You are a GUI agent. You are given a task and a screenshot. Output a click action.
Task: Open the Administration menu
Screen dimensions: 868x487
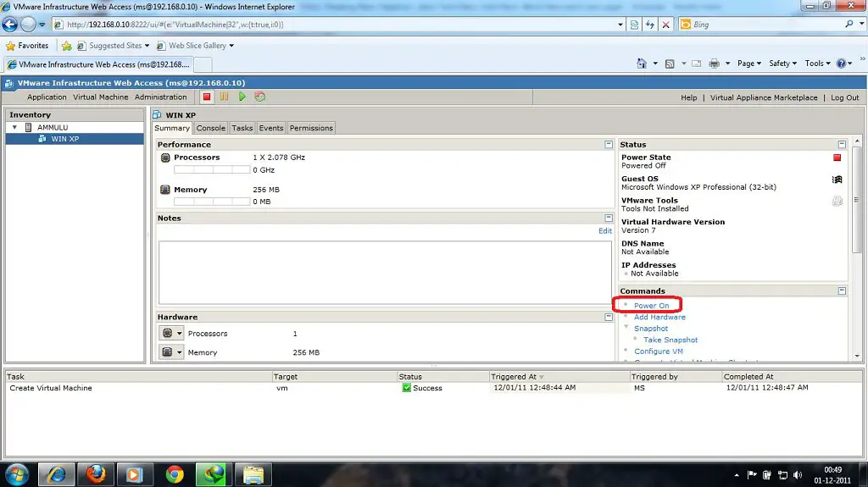(x=160, y=97)
